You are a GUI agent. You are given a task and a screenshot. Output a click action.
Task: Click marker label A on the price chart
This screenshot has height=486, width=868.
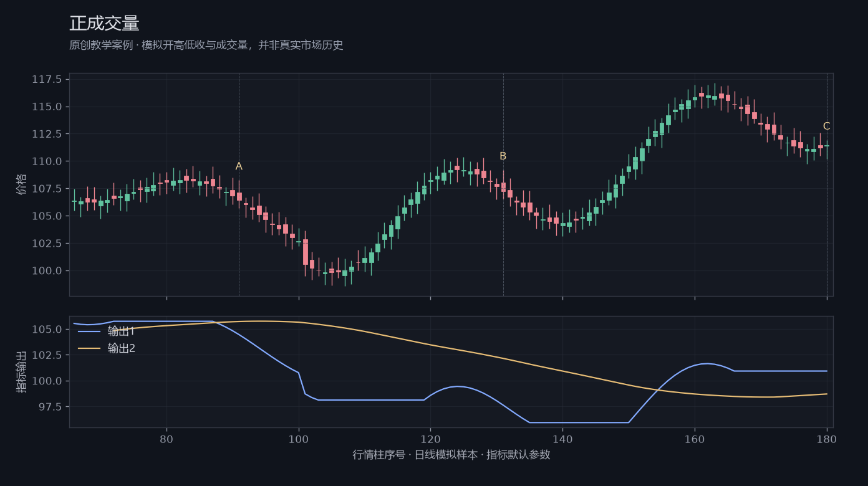239,166
